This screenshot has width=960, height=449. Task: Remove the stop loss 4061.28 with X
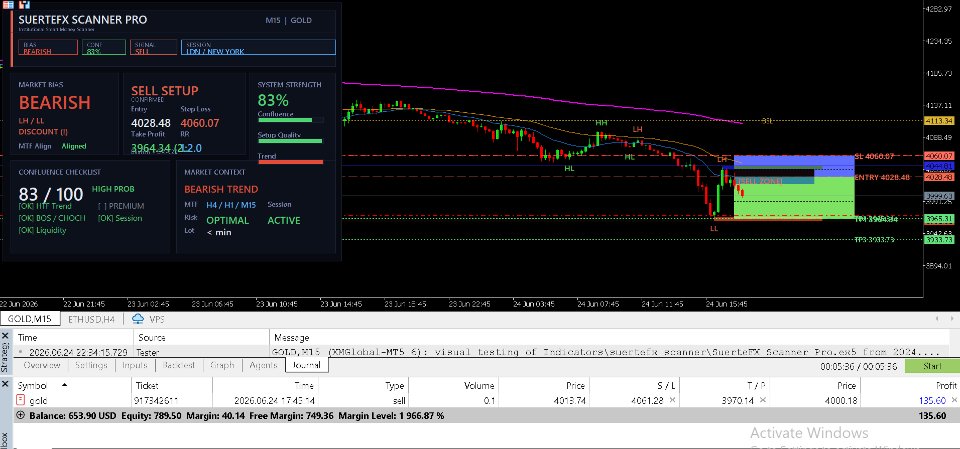point(672,400)
